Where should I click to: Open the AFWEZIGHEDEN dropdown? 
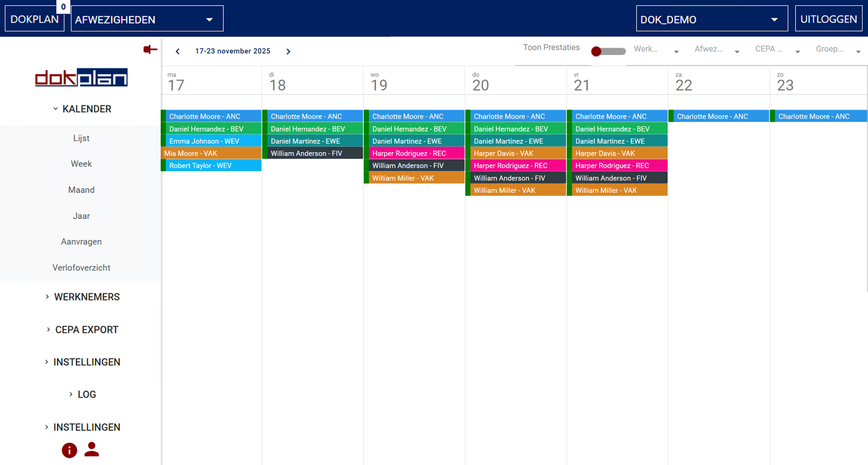pyautogui.click(x=146, y=19)
